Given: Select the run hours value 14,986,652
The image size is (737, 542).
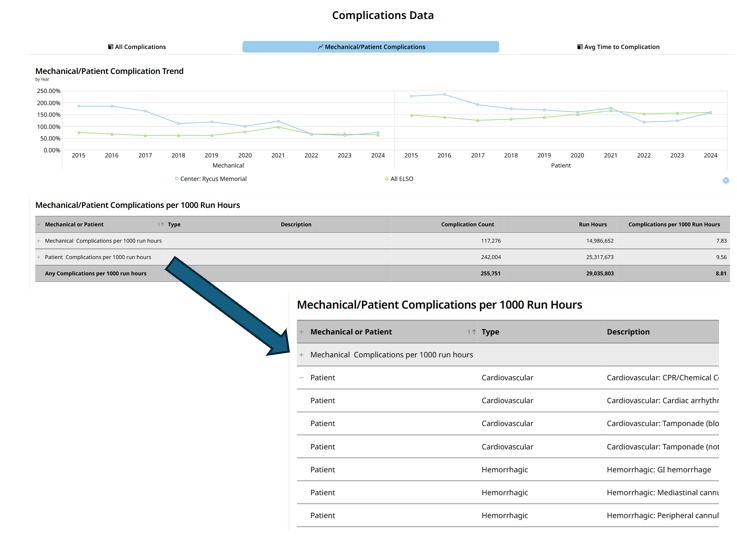Looking at the screenshot, I should click(600, 241).
